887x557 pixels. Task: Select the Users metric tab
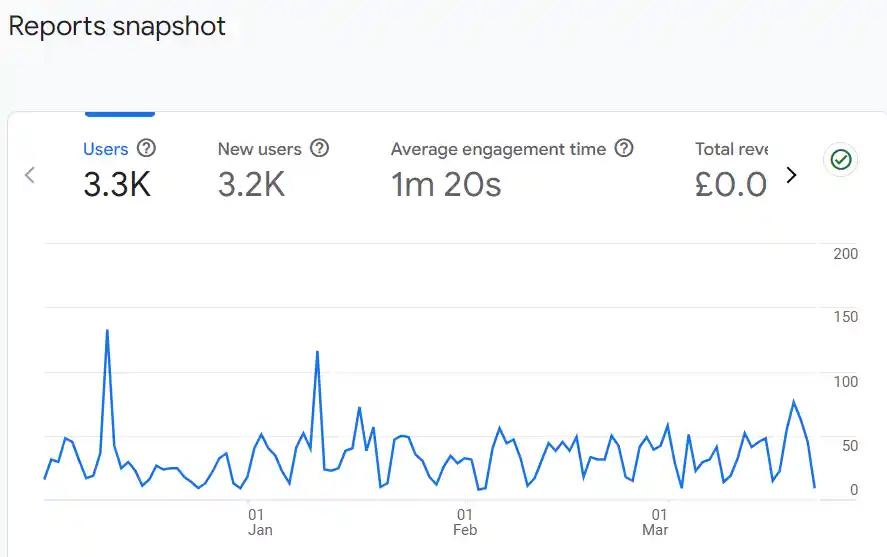[105, 149]
